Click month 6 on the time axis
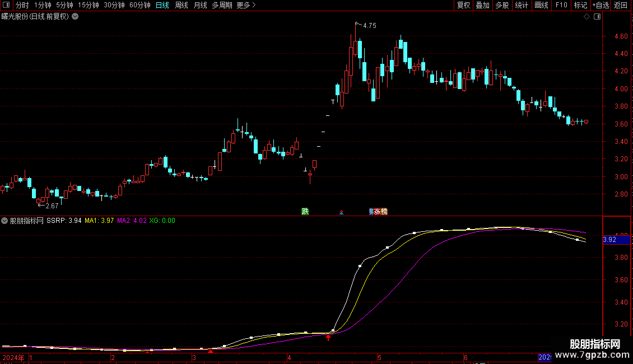The image size is (633, 364). (x=466, y=357)
